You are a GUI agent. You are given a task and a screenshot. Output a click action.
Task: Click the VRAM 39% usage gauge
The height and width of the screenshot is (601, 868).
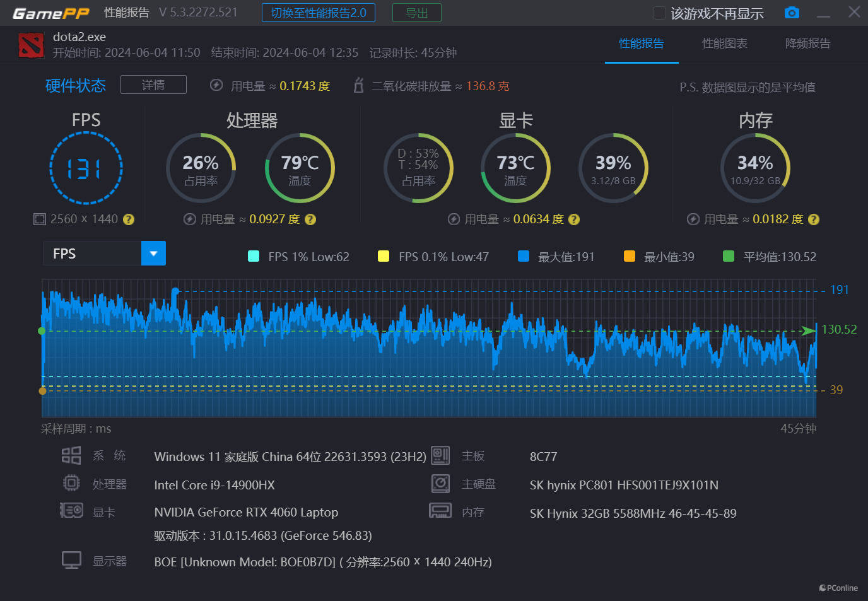pos(613,168)
